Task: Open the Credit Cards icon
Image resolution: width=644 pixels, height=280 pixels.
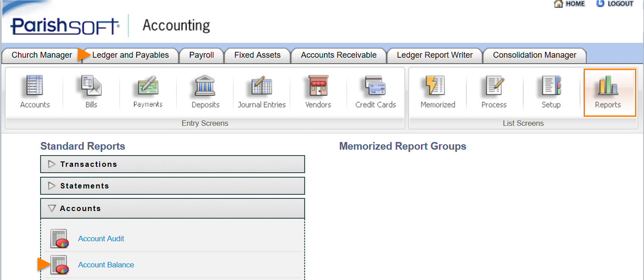Action: 375,86
